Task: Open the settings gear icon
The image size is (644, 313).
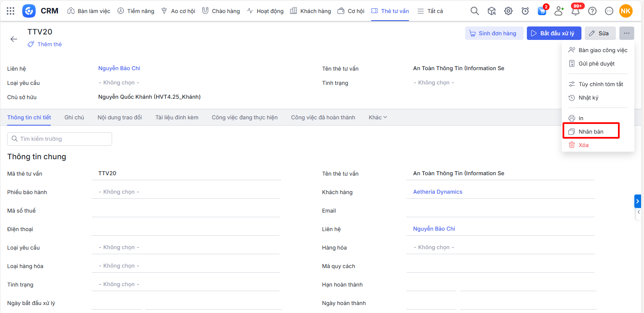Action: click(x=508, y=11)
